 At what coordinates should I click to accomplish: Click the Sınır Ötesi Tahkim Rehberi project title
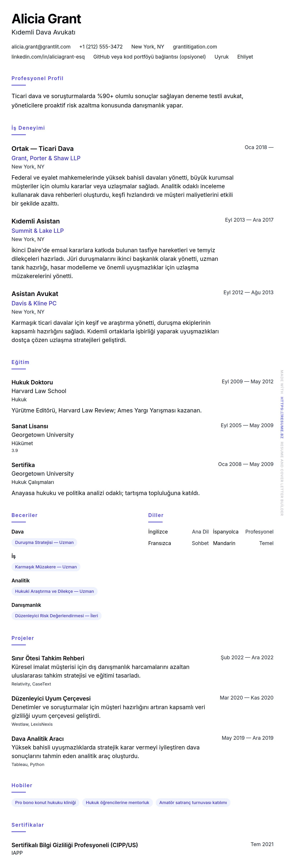click(x=48, y=658)
